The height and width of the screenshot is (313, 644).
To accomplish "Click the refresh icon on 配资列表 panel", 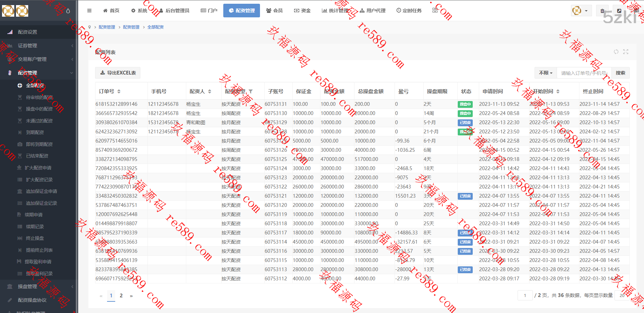I will pyautogui.click(x=616, y=52).
